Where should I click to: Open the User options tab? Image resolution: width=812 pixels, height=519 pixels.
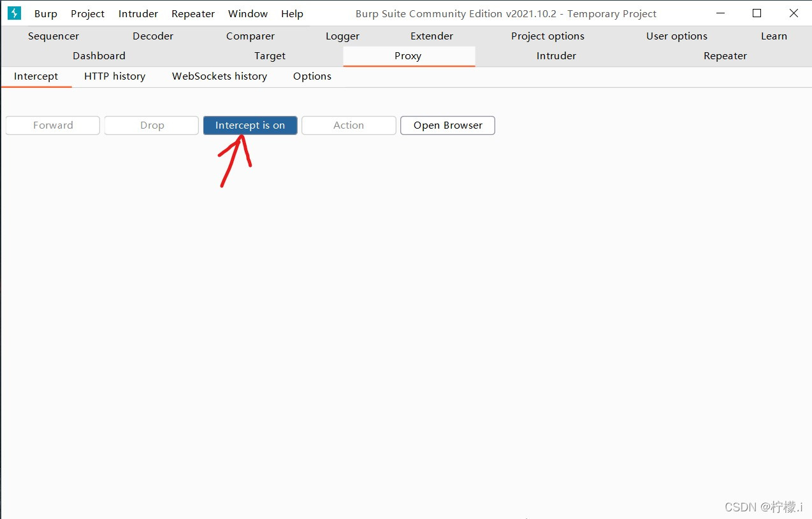tap(677, 36)
